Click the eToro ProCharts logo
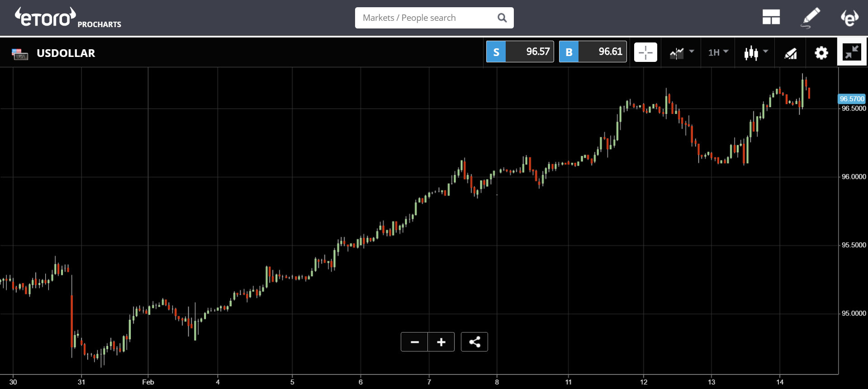The width and height of the screenshot is (868, 389). click(68, 18)
